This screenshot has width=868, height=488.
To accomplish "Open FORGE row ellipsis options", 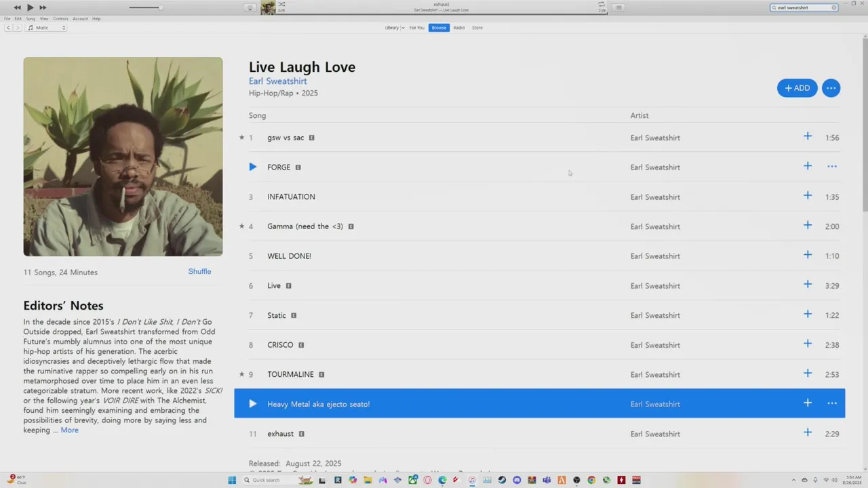I will coord(832,167).
